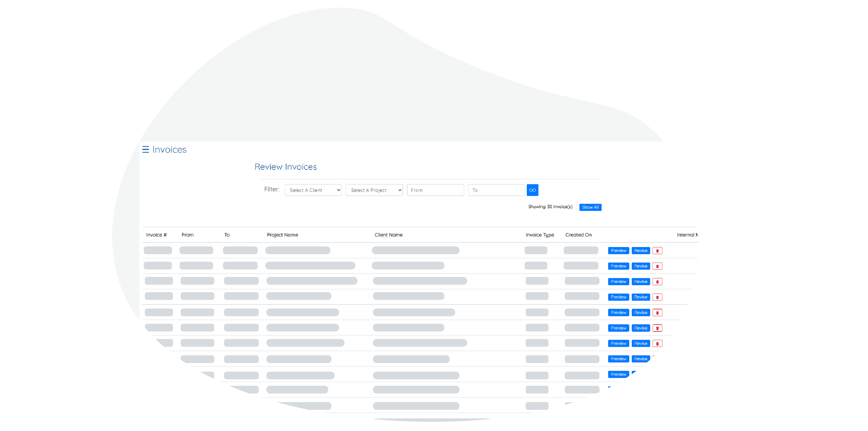Focus the From date filter field
Image resolution: width=868 pixels, height=431 pixels.
pos(435,190)
